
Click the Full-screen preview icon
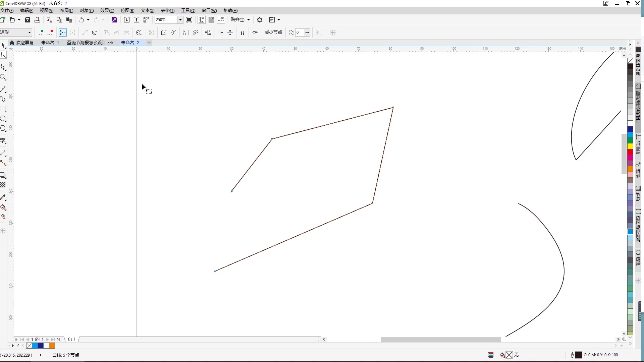pyautogui.click(x=189, y=20)
